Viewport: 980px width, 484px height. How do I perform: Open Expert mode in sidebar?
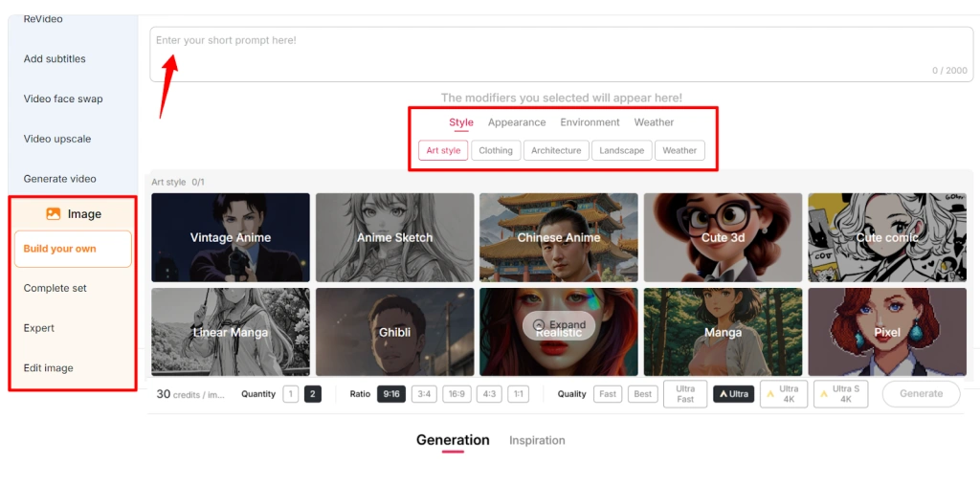click(38, 328)
